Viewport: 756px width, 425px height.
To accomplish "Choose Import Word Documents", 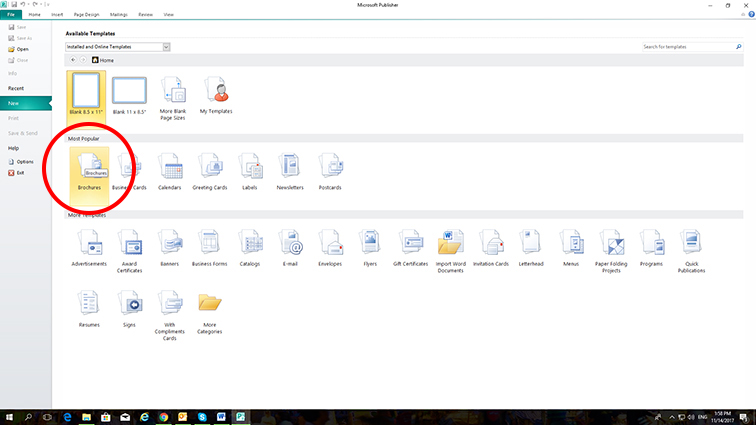I will (450, 251).
